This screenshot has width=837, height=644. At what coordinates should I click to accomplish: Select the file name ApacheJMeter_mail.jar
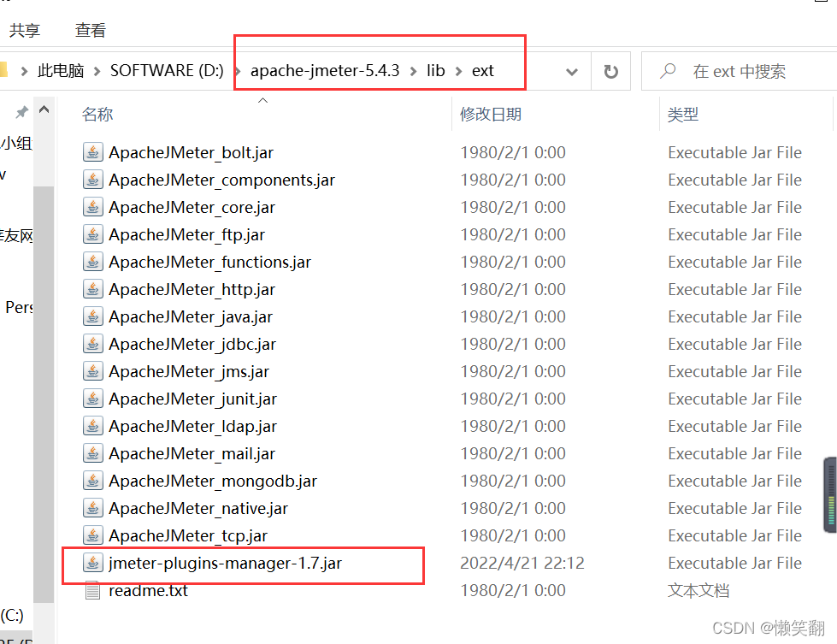click(192, 454)
